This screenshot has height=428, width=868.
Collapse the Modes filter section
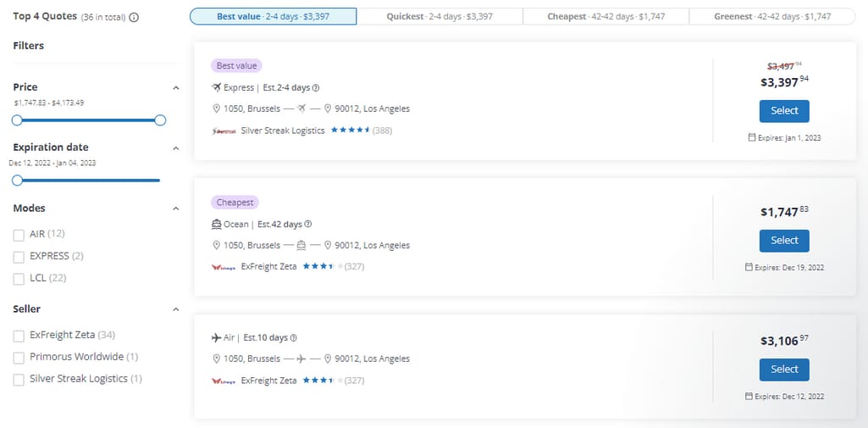point(176,208)
